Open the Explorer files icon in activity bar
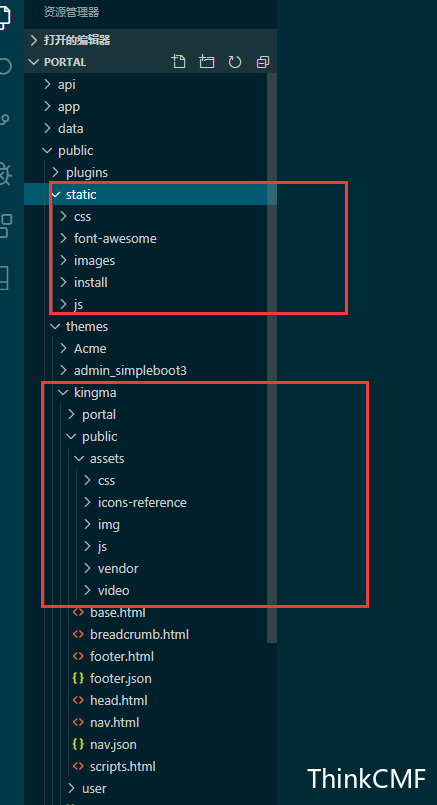Image resolution: width=437 pixels, height=805 pixels. pyautogui.click(x=4, y=18)
